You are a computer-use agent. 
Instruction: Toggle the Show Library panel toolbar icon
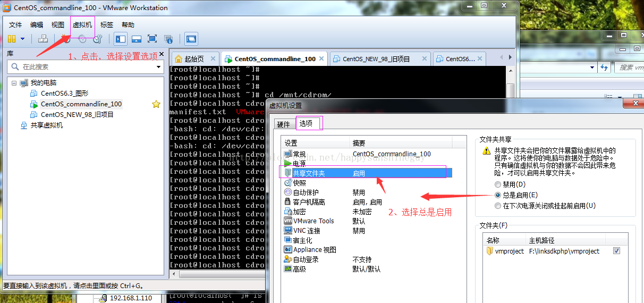[121, 39]
